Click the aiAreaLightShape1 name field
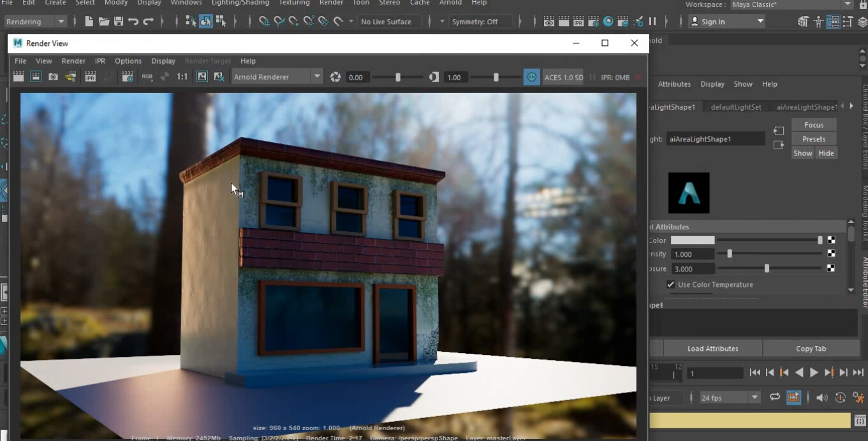 pyautogui.click(x=716, y=139)
